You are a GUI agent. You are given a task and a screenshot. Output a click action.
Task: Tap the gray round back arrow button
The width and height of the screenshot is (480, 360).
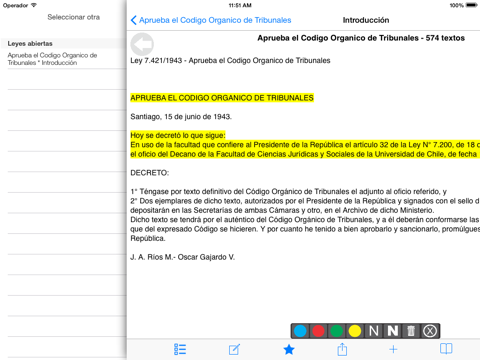coord(142,44)
